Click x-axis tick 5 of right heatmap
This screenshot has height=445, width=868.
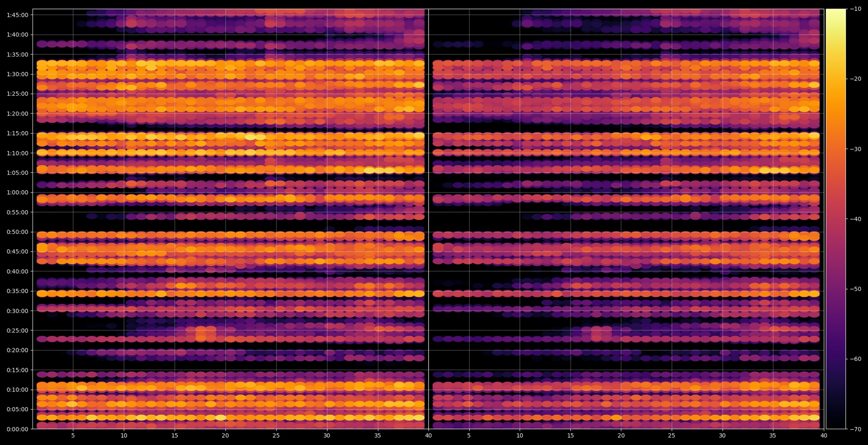[x=469, y=436]
